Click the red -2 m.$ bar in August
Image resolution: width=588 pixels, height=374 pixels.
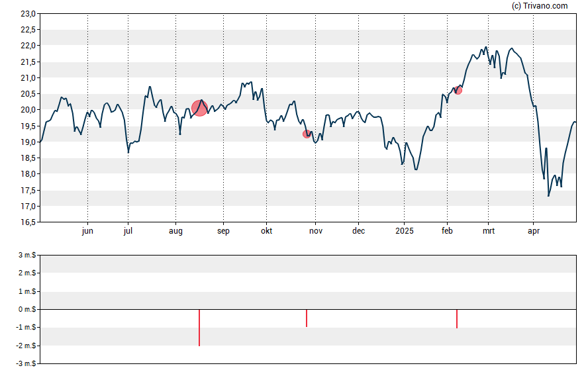coord(199,328)
